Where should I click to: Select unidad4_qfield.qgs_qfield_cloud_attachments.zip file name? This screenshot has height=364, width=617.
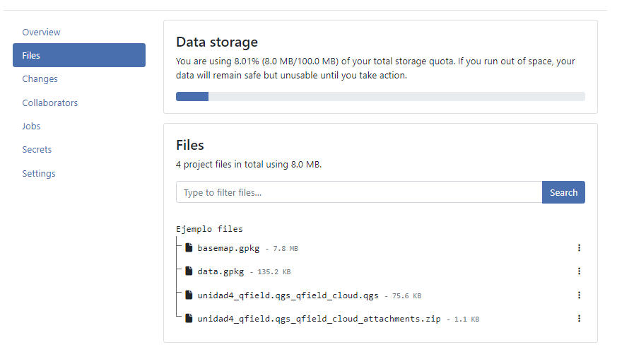click(319, 319)
